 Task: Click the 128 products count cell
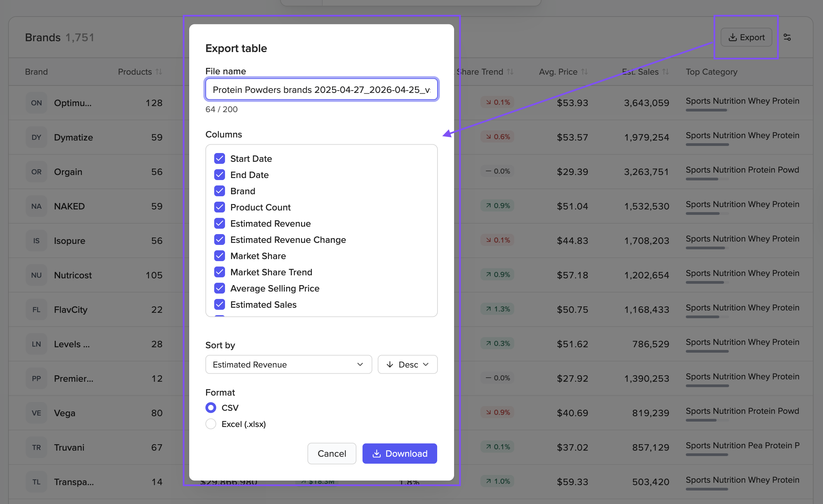point(154,103)
